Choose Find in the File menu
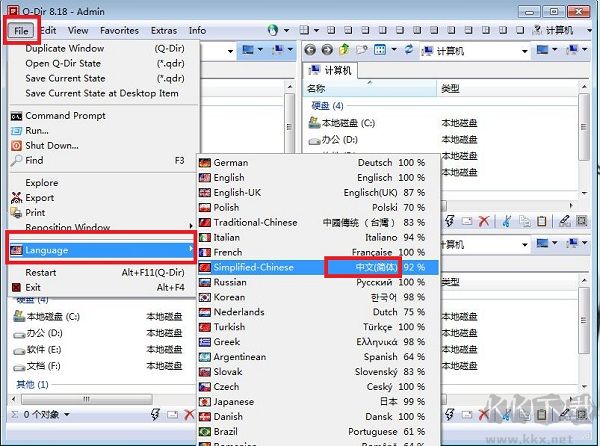The image size is (600, 446). [x=102, y=160]
